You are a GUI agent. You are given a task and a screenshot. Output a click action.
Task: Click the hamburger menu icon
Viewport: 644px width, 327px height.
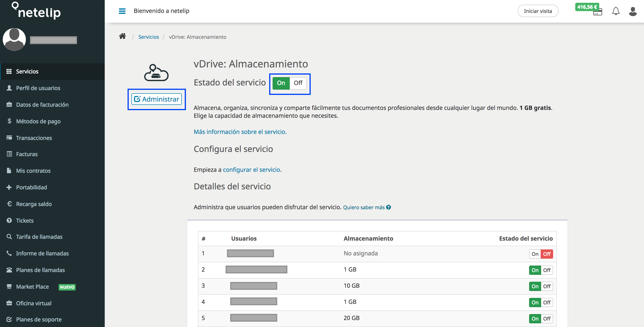pyautogui.click(x=122, y=11)
